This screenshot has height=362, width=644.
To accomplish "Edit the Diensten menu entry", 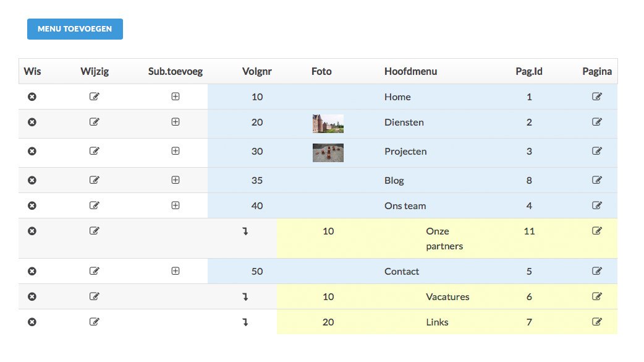I will pos(95,122).
